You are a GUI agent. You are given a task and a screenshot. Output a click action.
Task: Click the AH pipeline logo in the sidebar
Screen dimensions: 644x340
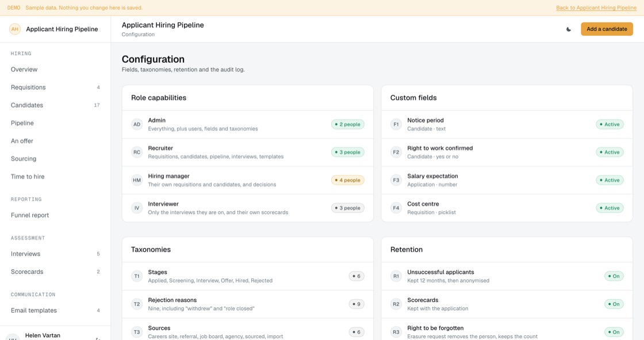(15, 29)
